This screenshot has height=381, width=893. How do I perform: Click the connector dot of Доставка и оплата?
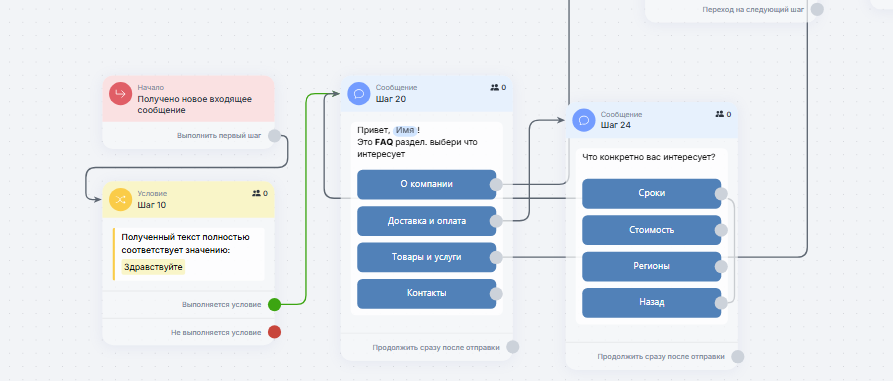[x=496, y=221]
